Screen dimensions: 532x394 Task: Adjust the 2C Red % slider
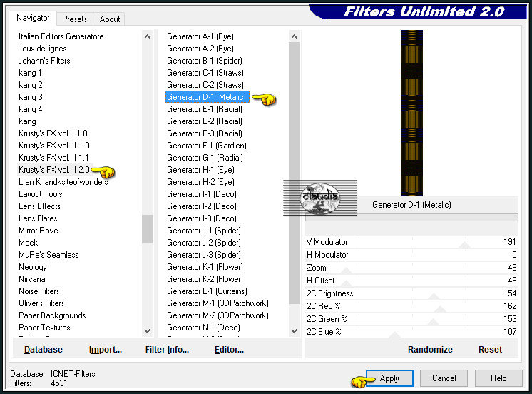point(411,306)
